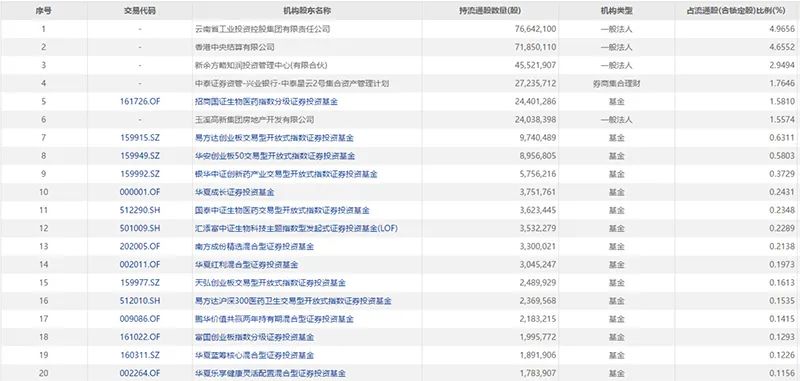This screenshot has height=381, width=800.
Task: Open fund code 002011.OF link
Action: (x=140, y=264)
